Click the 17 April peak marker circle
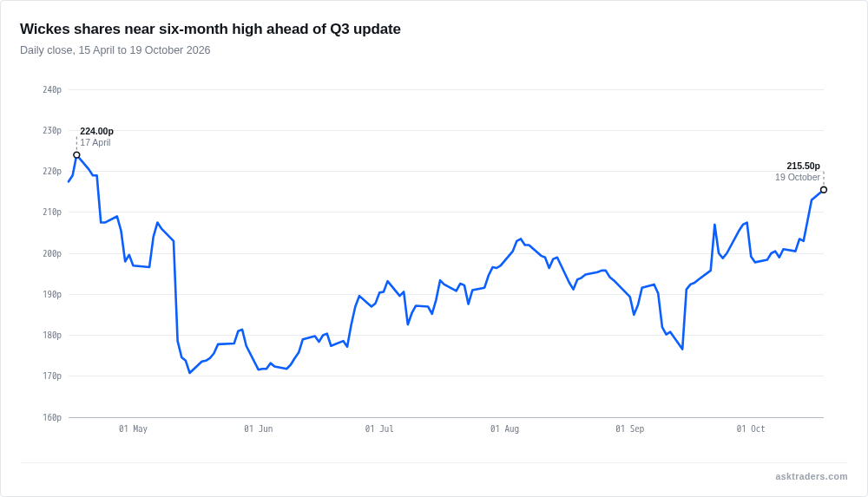Image resolution: width=868 pixels, height=497 pixels. tap(77, 155)
